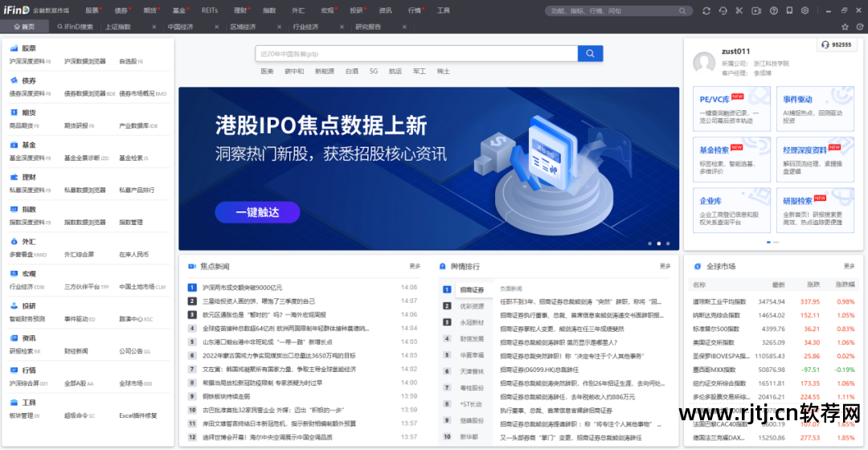Select the third banner carousel dot

[x=668, y=243]
